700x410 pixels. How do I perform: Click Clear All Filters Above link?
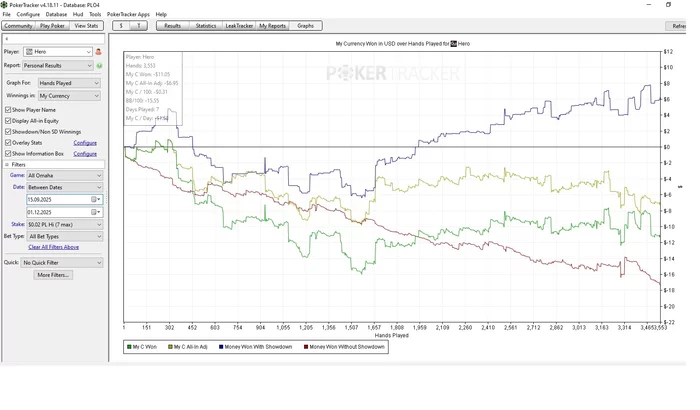click(x=54, y=247)
